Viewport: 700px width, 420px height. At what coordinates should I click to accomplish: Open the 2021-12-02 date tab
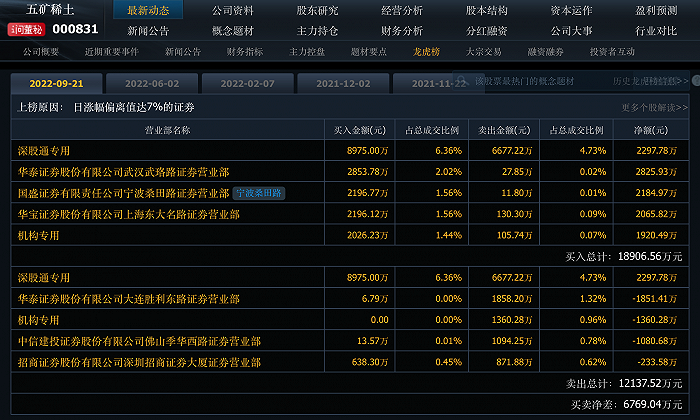tap(342, 83)
